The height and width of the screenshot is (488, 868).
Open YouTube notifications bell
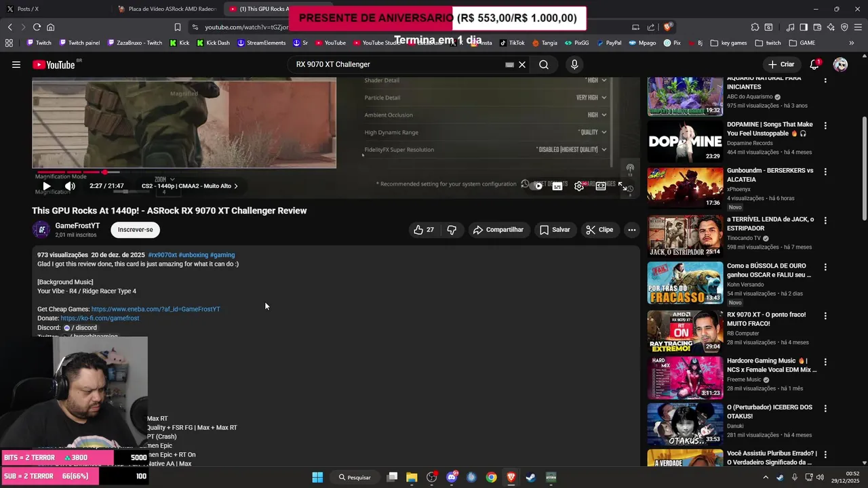[x=814, y=64]
